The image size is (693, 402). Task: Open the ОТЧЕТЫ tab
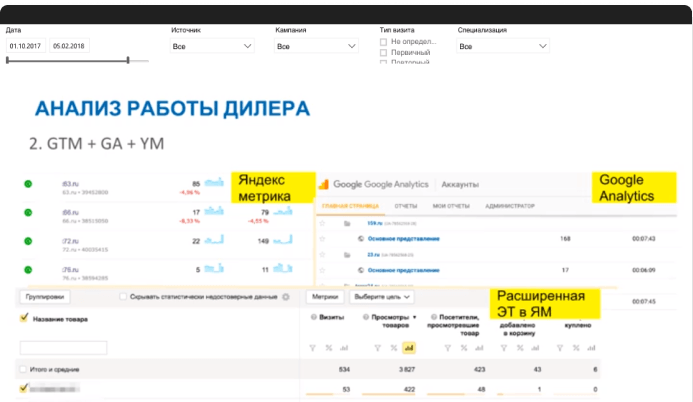(406, 206)
